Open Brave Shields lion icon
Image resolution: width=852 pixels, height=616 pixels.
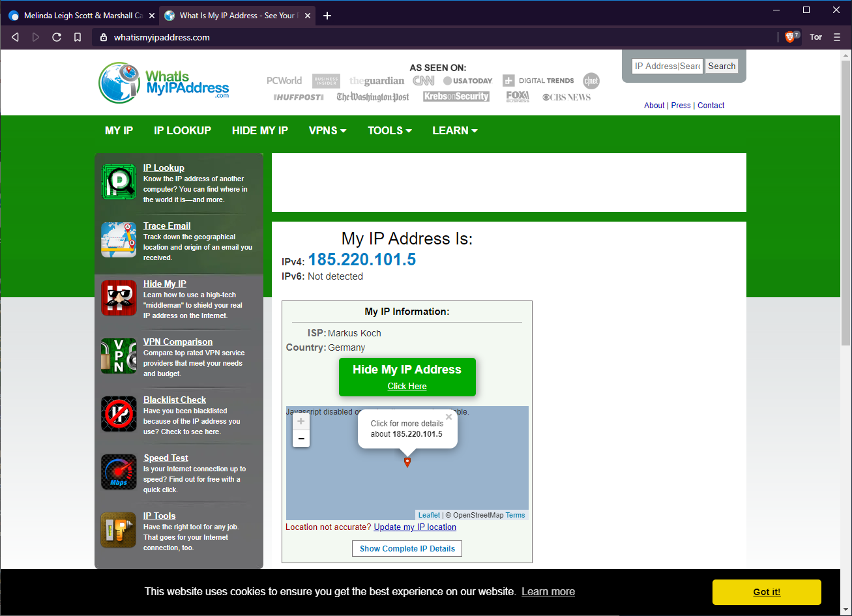(x=791, y=37)
